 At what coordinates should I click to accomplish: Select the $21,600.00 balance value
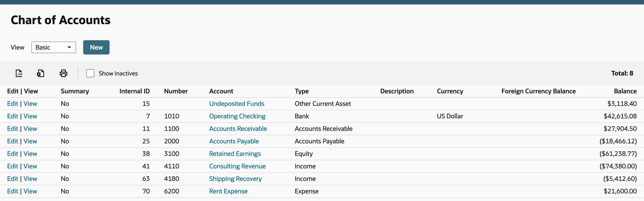coord(620,191)
